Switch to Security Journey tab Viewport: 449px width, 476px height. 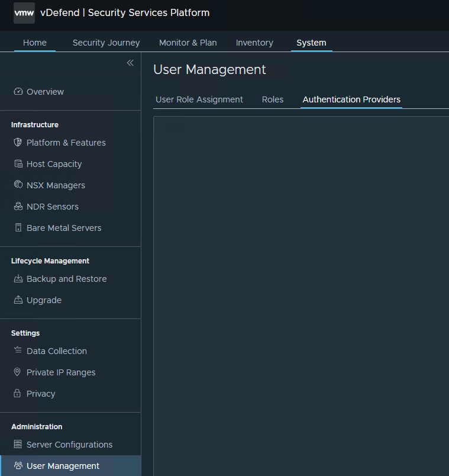coord(106,43)
